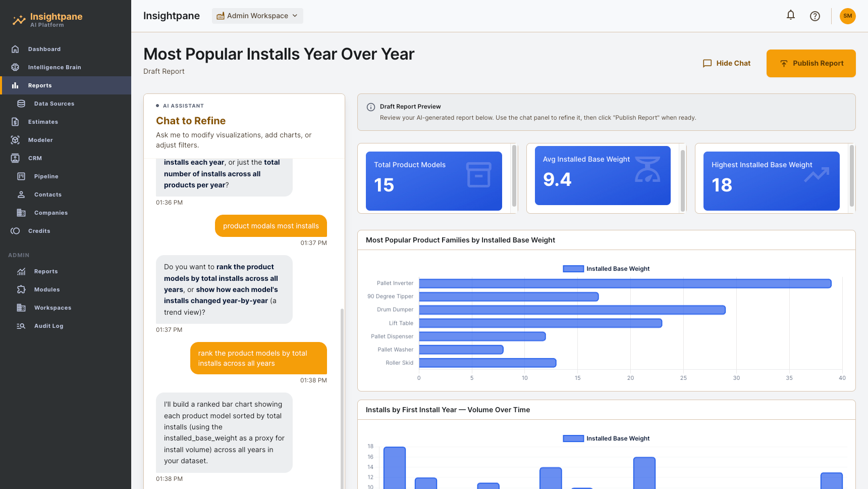This screenshot has width=868, height=489.
Task: Click the Publish Report button
Action: point(811,63)
